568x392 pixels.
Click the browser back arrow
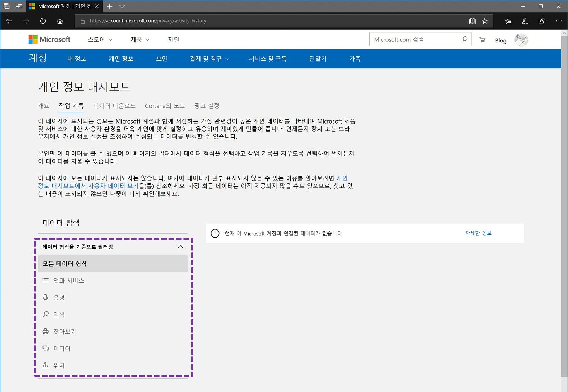(9, 21)
